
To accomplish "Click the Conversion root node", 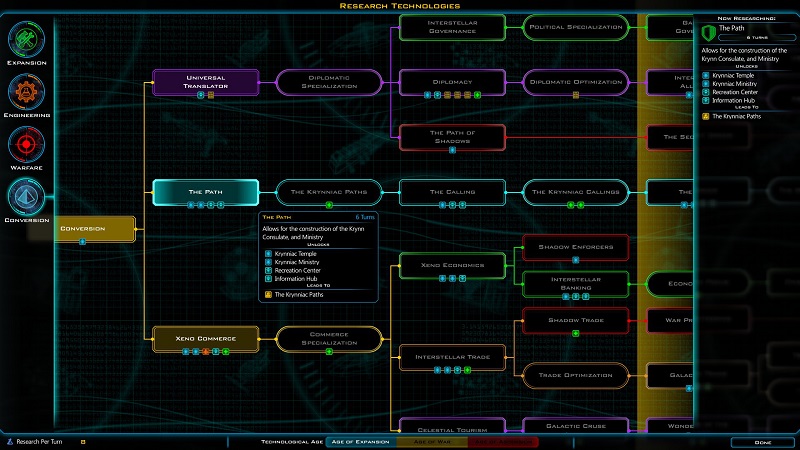I will click(x=95, y=229).
